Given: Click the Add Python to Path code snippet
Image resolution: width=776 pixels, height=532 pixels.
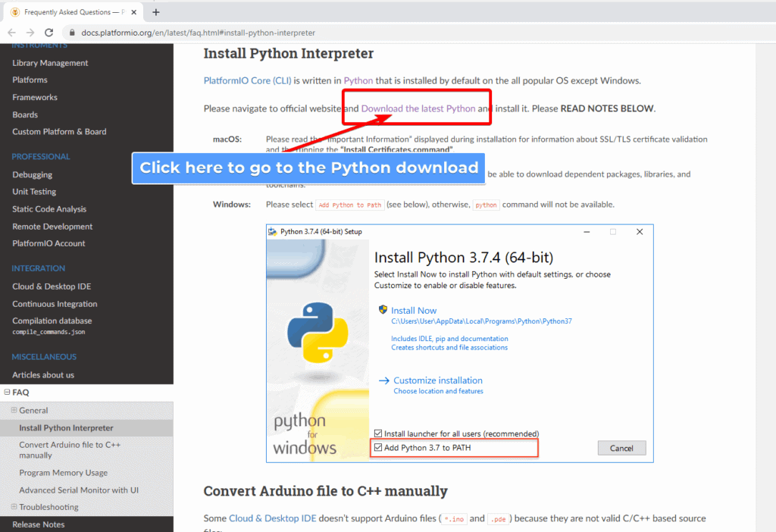Looking at the screenshot, I should [x=350, y=205].
